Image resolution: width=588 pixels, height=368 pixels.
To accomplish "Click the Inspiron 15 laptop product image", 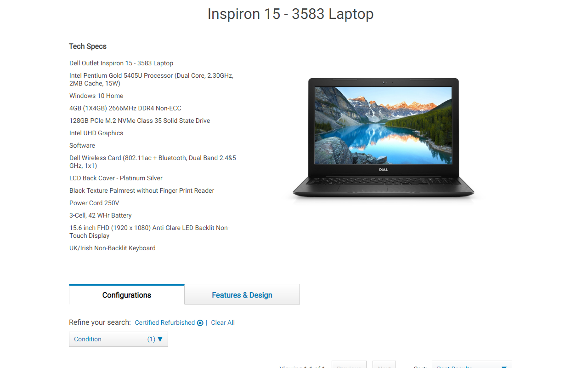I will pyautogui.click(x=384, y=138).
